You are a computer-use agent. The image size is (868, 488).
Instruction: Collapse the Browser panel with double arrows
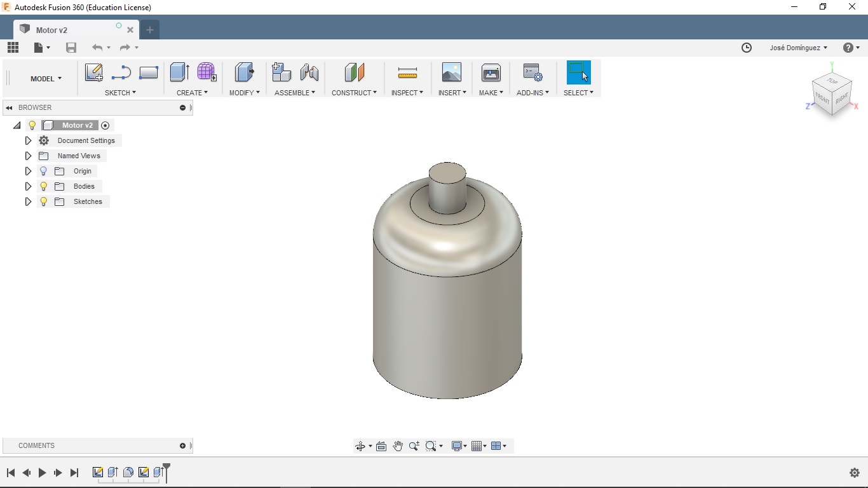pos(9,107)
